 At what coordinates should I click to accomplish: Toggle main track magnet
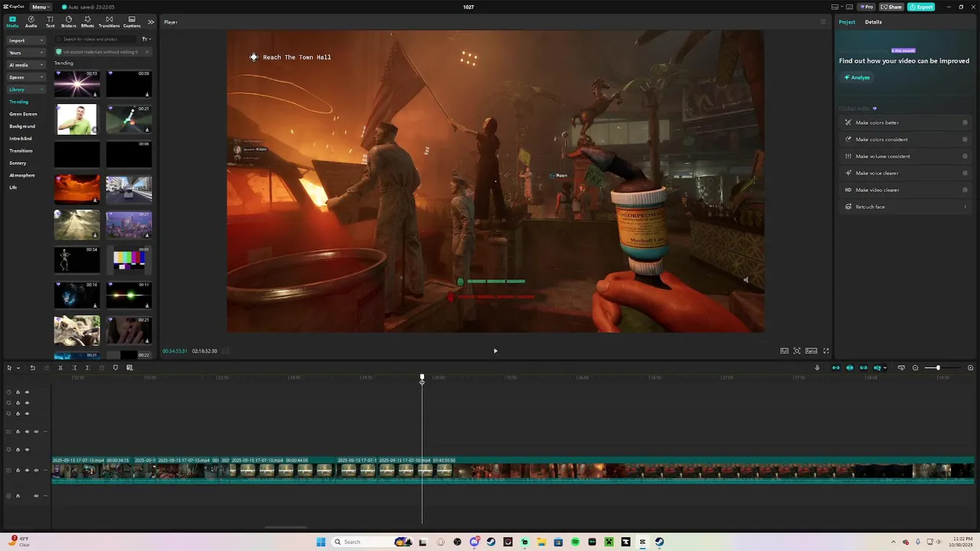(836, 367)
